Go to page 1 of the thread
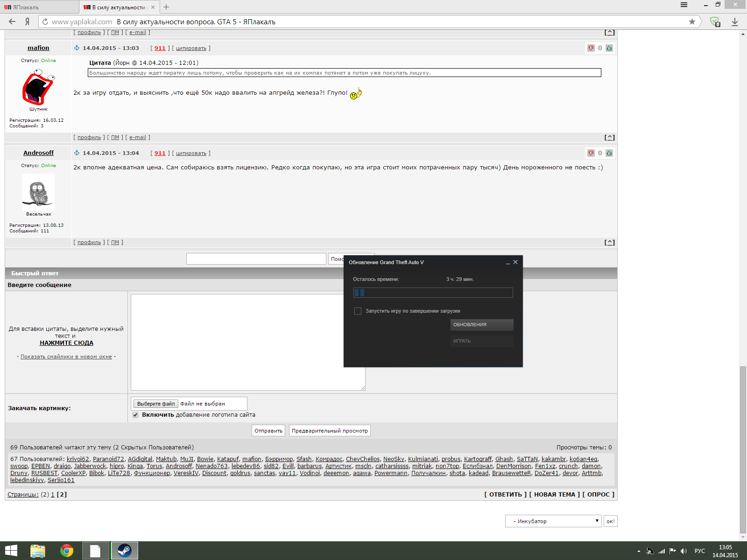 pyautogui.click(x=53, y=494)
